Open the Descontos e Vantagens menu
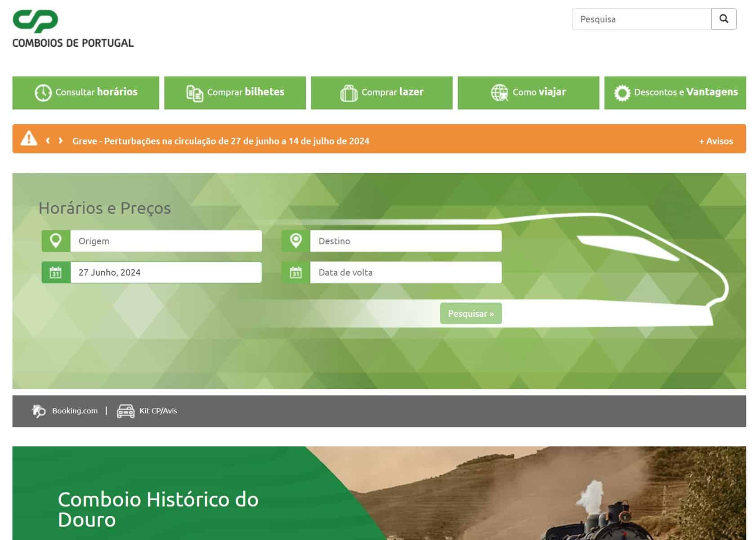756x540 pixels. (675, 93)
